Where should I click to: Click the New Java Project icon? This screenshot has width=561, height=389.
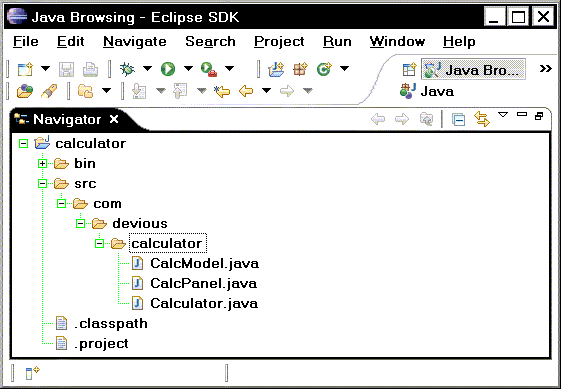coord(276,69)
